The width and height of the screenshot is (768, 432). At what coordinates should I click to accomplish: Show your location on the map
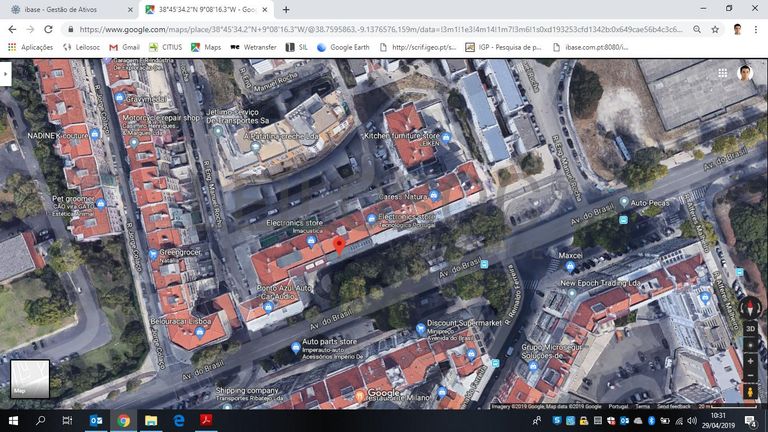tap(750, 345)
